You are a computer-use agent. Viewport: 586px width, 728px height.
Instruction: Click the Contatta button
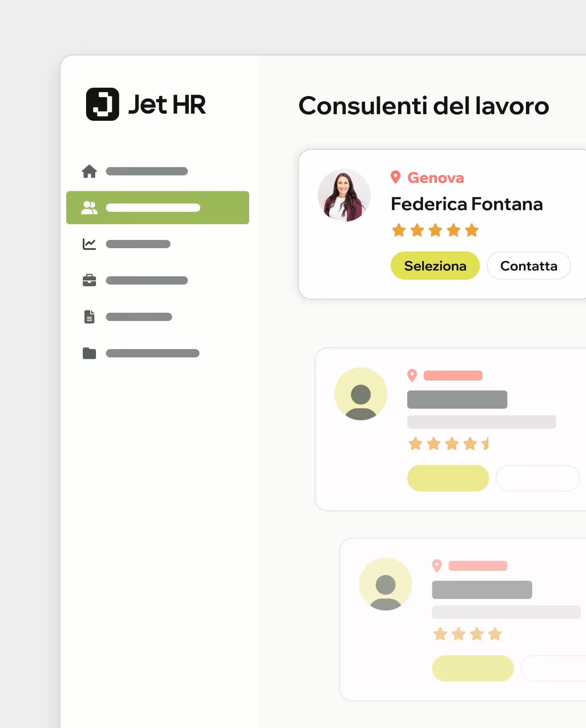pos(529,266)
